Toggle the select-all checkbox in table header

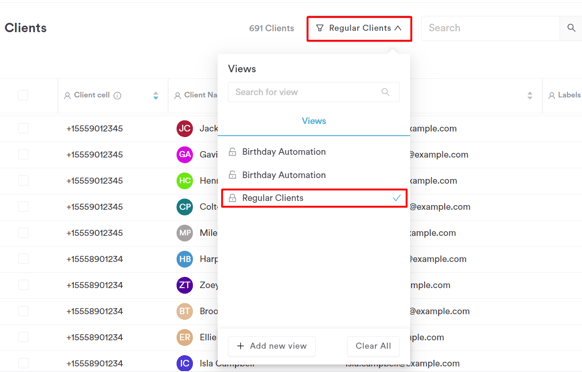[x=23, y=95]
